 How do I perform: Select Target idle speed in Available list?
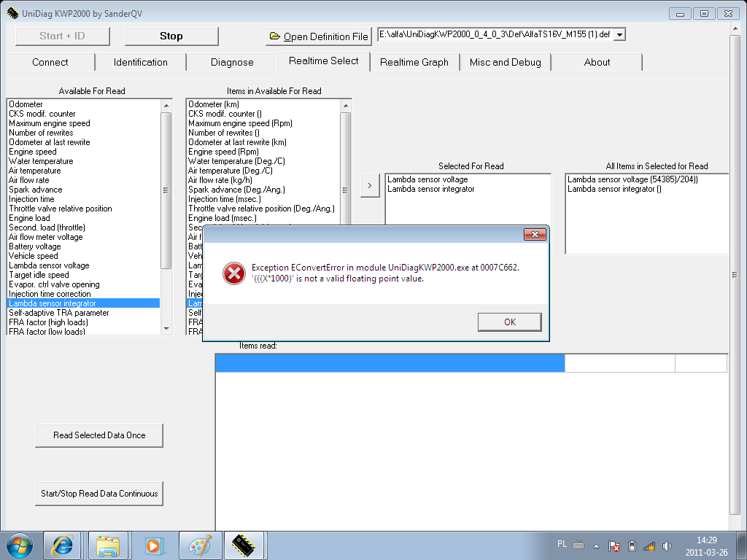(x=84, y=275)
